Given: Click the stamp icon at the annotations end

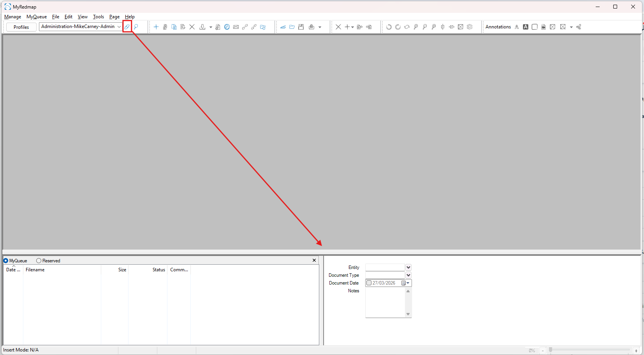Looking at the screenshot, I should click(579, 27).
